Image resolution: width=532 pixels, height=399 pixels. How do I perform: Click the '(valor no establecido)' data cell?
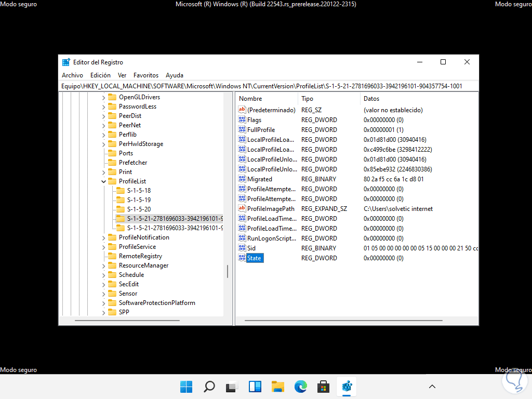[393, 110]
